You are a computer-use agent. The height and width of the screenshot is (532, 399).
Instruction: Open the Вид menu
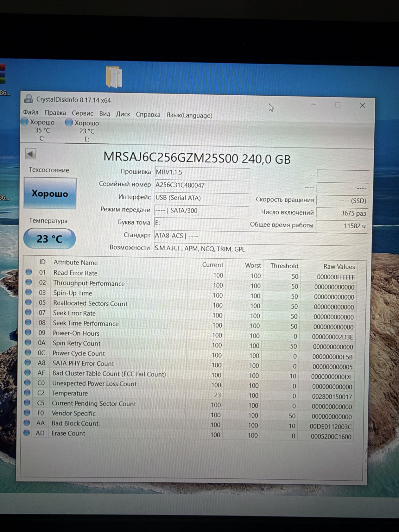[x=104, y=114]
